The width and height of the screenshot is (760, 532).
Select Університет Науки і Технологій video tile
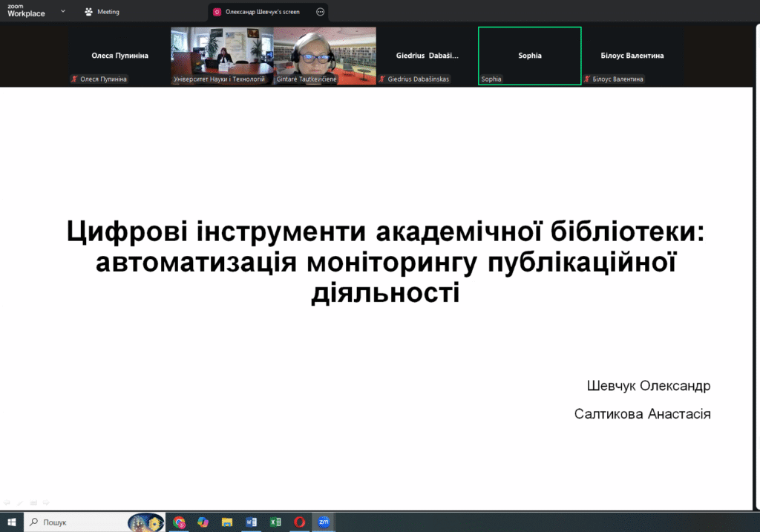tap(222, 56)
